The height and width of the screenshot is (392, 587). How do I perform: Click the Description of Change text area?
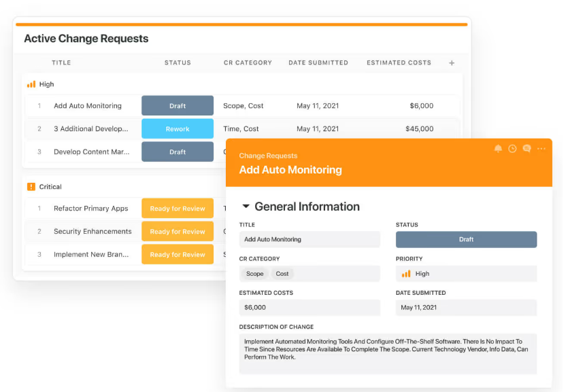[x=388, y=352]
